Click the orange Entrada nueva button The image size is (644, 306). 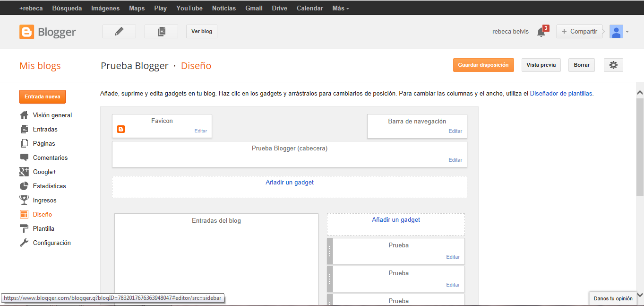coord(43,96)
